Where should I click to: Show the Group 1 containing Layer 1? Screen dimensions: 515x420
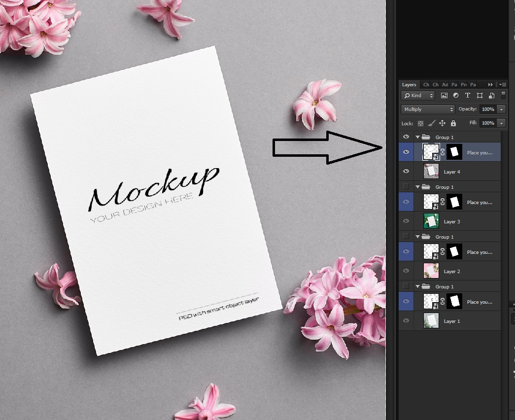pyautogui.click(x=406, y=286)
